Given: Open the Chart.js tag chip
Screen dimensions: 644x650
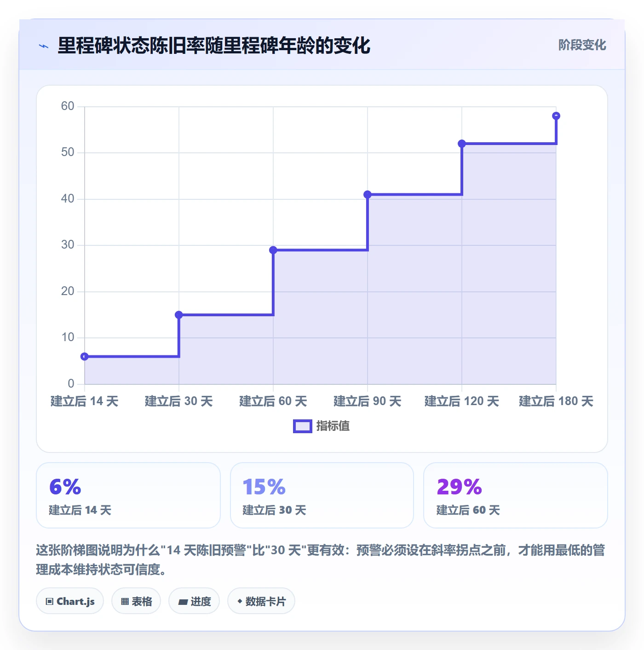Looking at the screenshot, I should (x=70, y=601).
